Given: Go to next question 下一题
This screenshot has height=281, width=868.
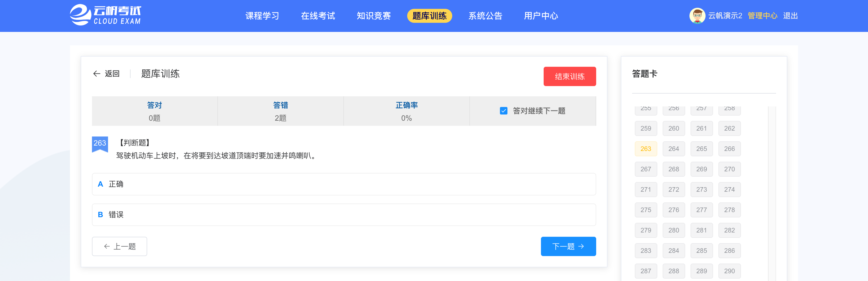Looking at the screenshot, I should click(x=568, y=246).
